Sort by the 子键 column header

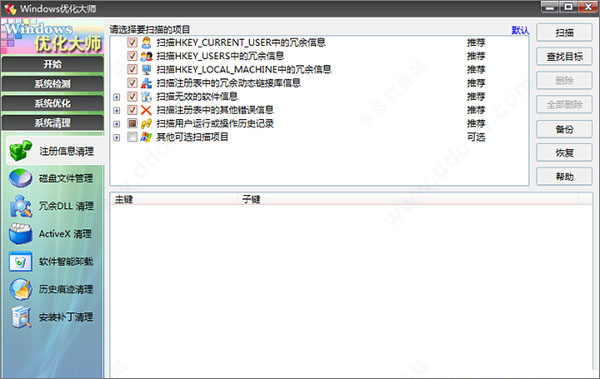[x=408, y=199]
